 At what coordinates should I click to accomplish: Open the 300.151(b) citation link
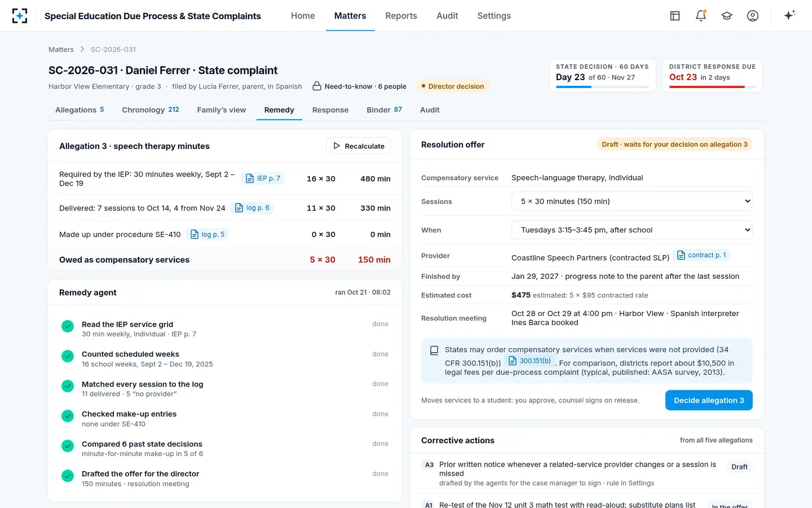(x=529, y=361)
